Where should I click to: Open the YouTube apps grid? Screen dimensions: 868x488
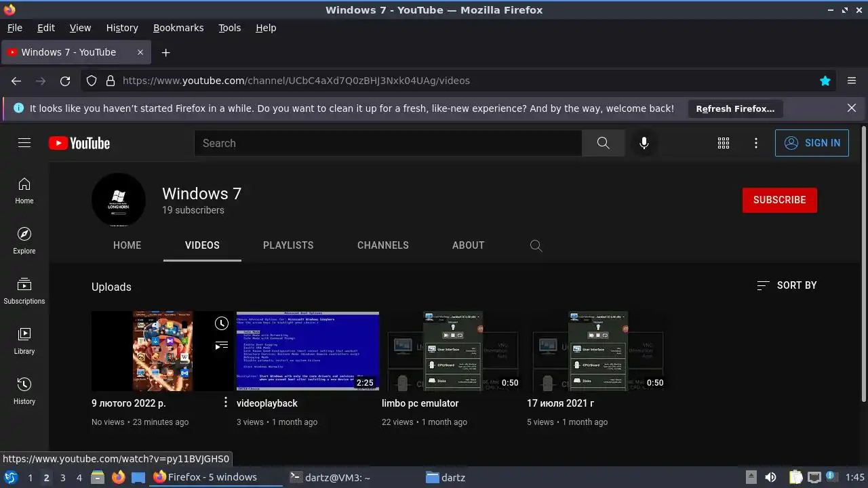[724, 143]
